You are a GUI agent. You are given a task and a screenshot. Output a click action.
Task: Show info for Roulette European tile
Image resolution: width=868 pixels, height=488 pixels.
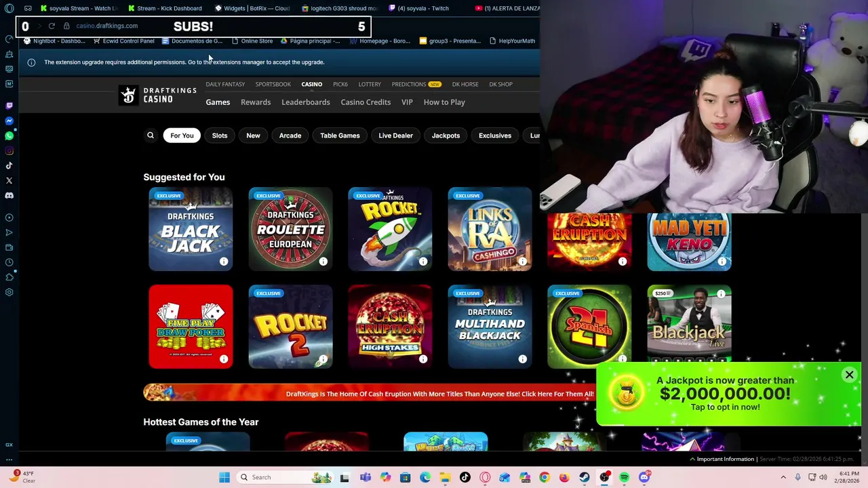click(323, 262)
